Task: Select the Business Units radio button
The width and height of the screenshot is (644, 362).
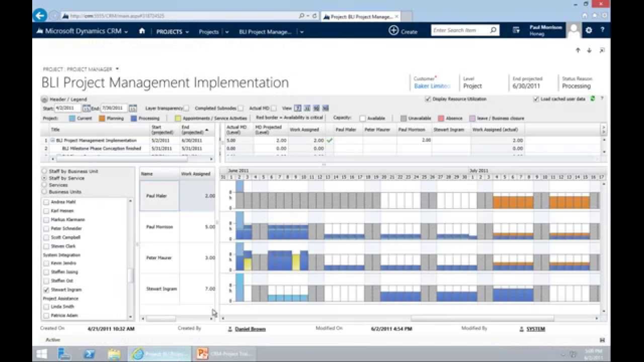Action: (x=44, y=192)
